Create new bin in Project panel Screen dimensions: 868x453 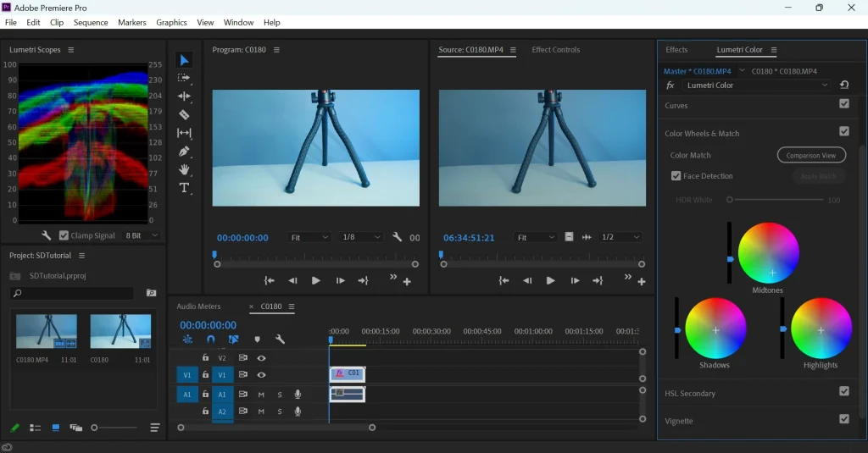click(x=151, y=293)
